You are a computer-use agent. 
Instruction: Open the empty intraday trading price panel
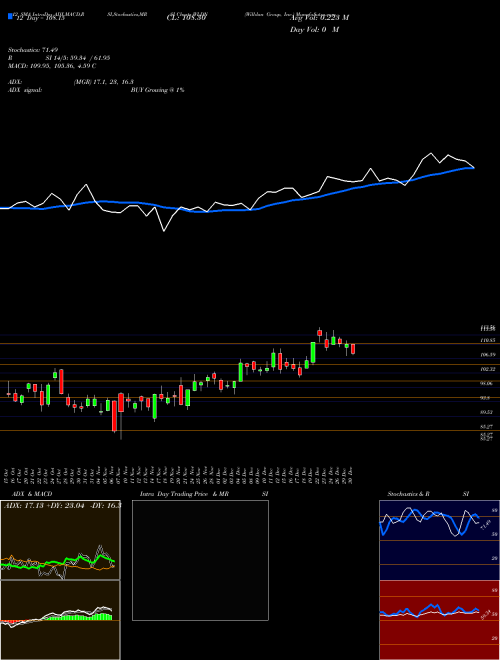point(200,560)
